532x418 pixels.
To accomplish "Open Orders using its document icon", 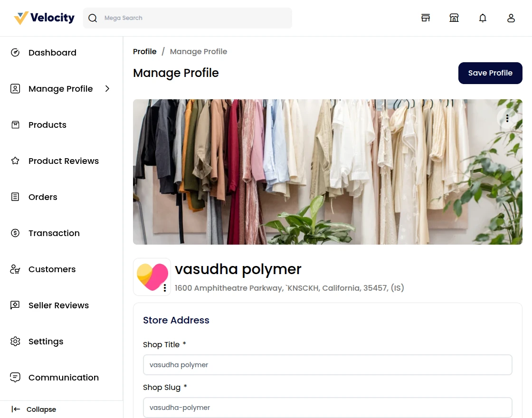I will click(x=15, y=197).
